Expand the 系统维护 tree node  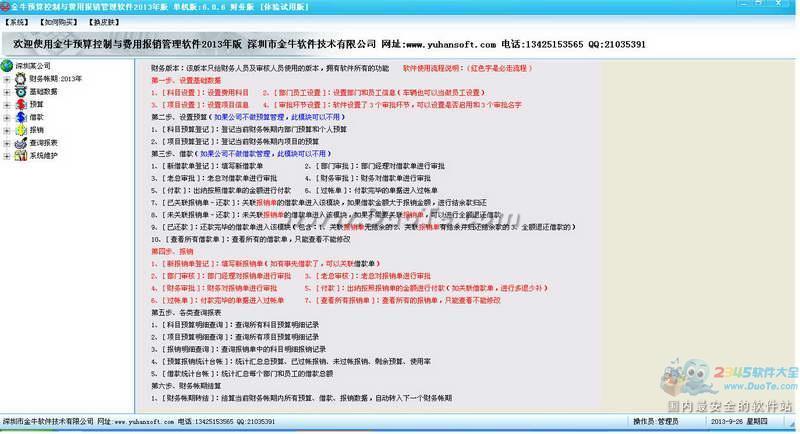coord(7,156)
